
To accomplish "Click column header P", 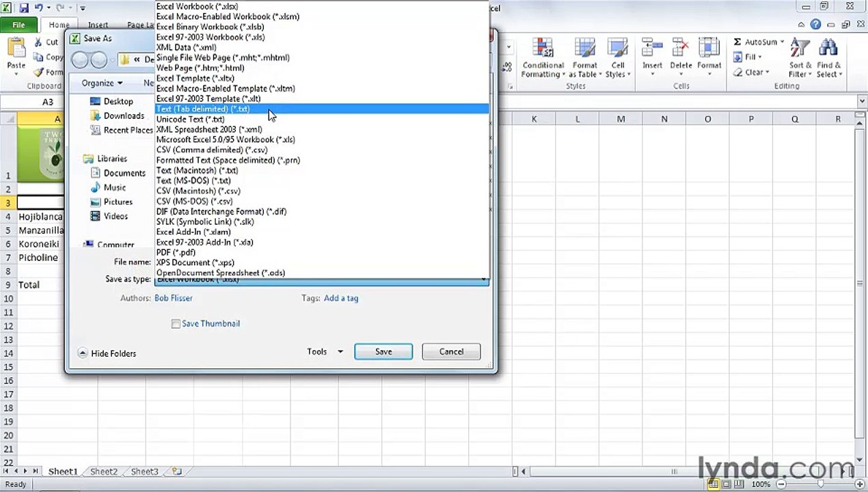I will [x=750, y=119].
